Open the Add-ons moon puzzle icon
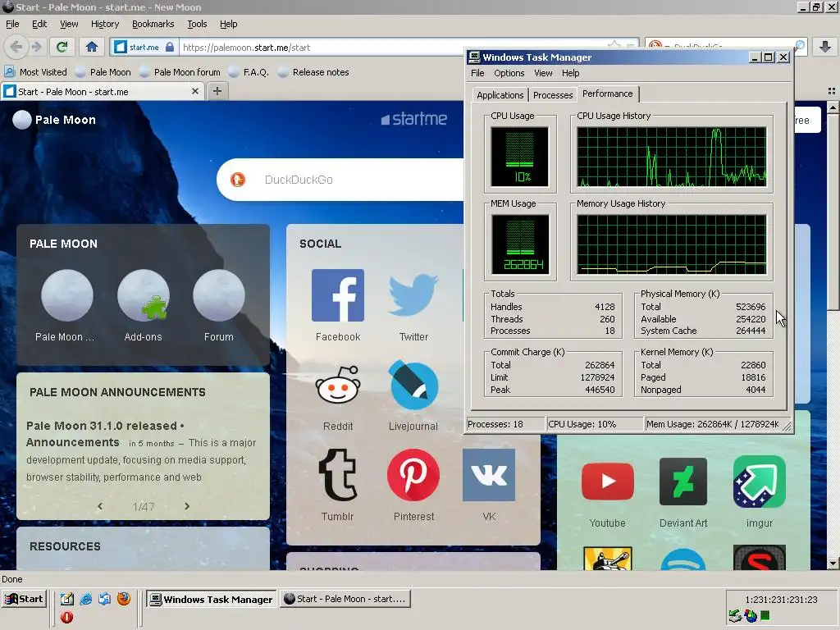 [x=143, y=295]
